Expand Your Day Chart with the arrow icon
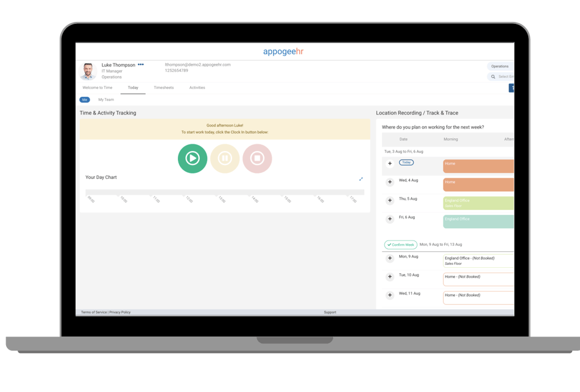 (x=361, y=179)
